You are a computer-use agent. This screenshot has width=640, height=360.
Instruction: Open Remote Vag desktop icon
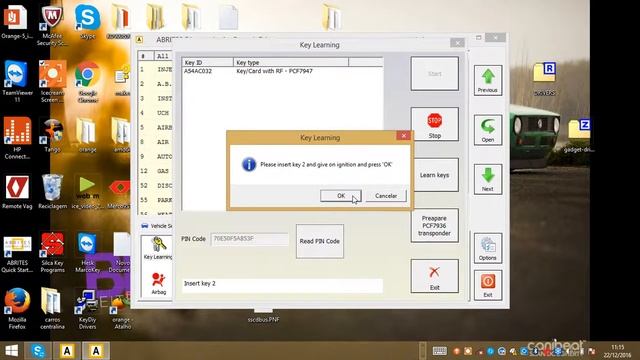coord(17,192)
